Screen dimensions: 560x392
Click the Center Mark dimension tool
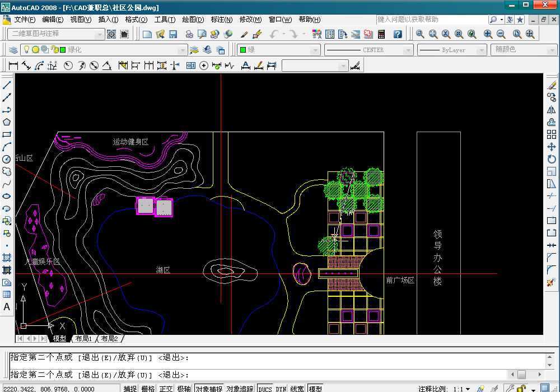204,66
